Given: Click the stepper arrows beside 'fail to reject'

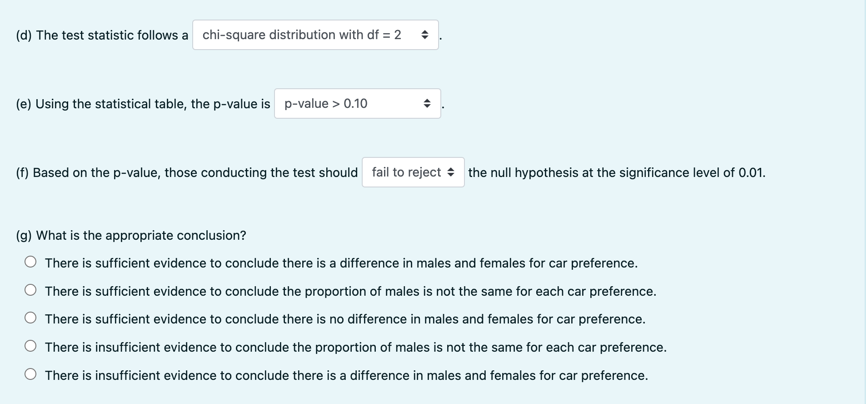Looking at the screenshot, I should (451, 172).
